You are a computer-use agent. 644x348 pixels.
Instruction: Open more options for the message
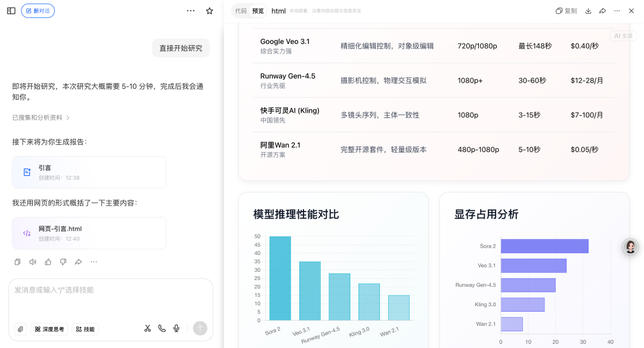[x=93, y=262]
